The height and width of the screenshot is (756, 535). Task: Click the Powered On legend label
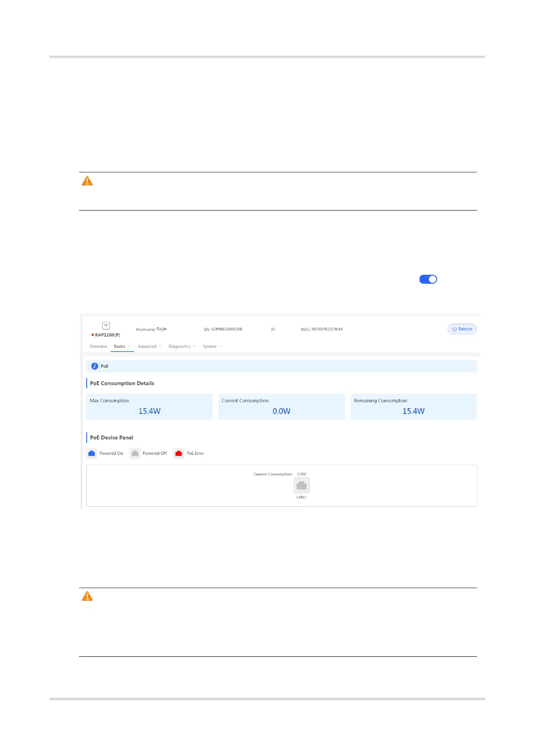tap(111, 453)
